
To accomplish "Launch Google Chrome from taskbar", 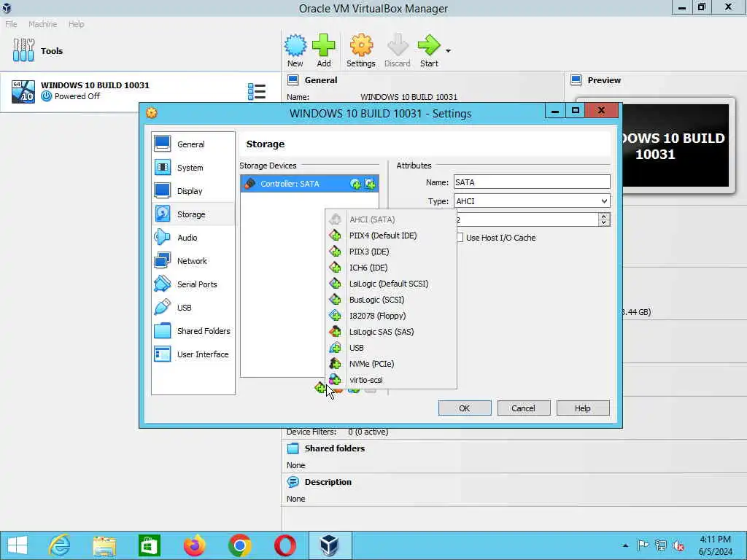I will point(239,545).
